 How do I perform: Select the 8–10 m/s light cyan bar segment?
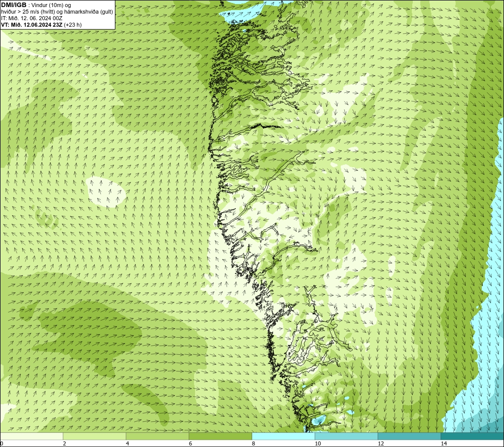pyautogui.click(x=283, y=436)
